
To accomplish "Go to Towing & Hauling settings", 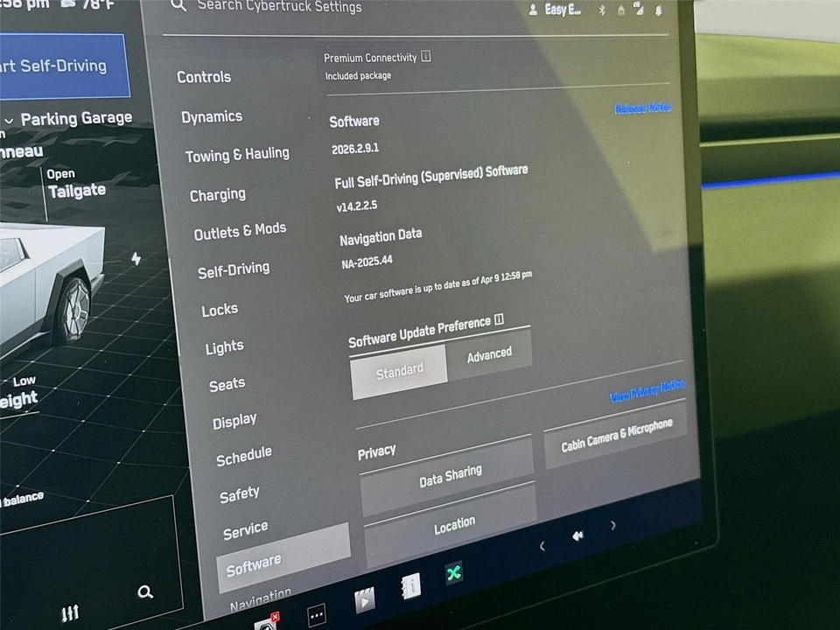I will coord(237,156).
